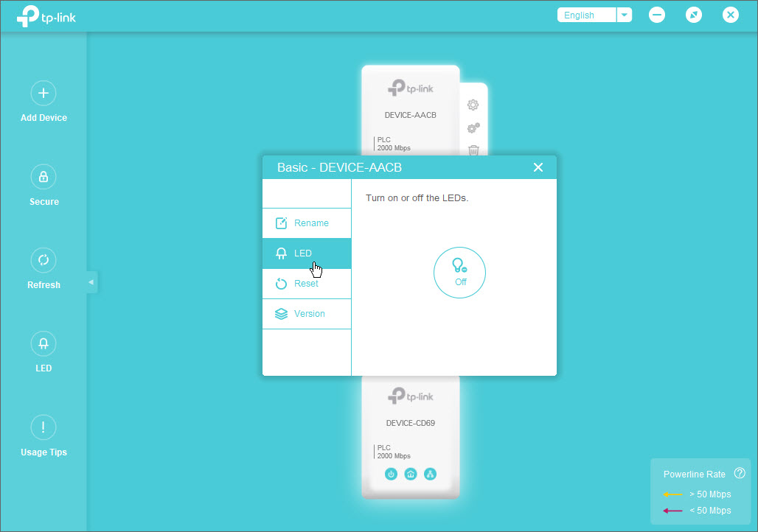This screenshot has height=532, width=758.
Task: Click the Add Device plus icon
Action: pos(44,93)
